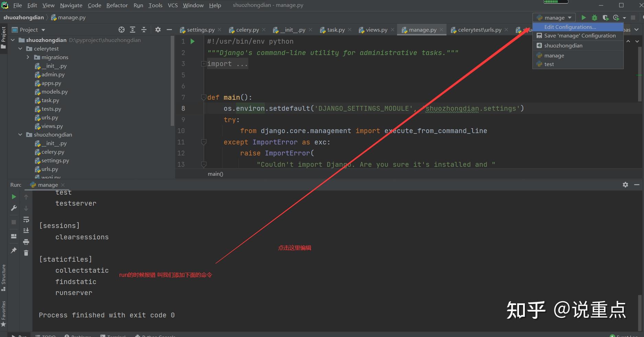Viewport: 644px width, 337px height.
Task: Switch to celerytest\urls.py tab
Action: coord(479,30)
